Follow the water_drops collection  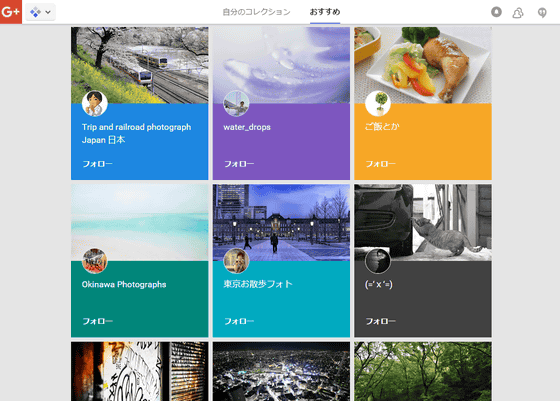(239, 164)
